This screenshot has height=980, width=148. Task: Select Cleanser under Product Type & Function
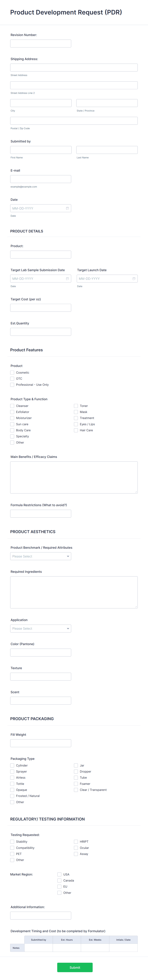coord(13,406)
